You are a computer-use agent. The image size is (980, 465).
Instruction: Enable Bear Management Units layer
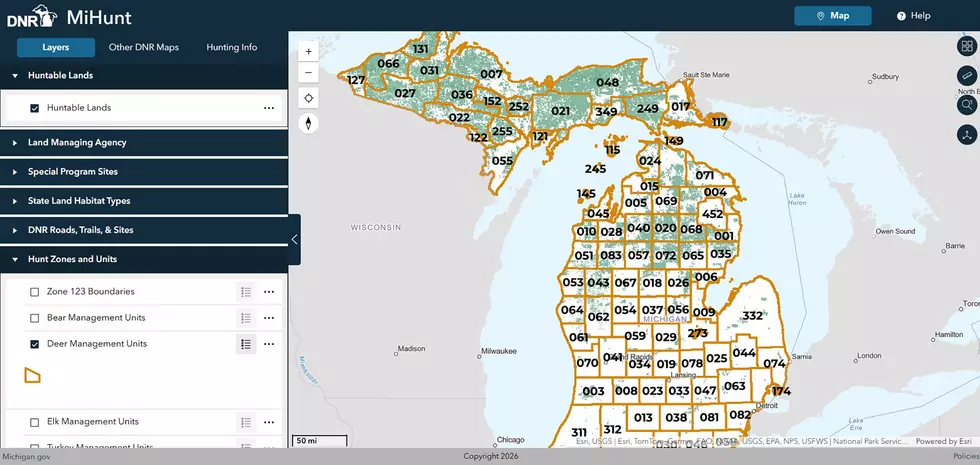[x=34, y=318]
